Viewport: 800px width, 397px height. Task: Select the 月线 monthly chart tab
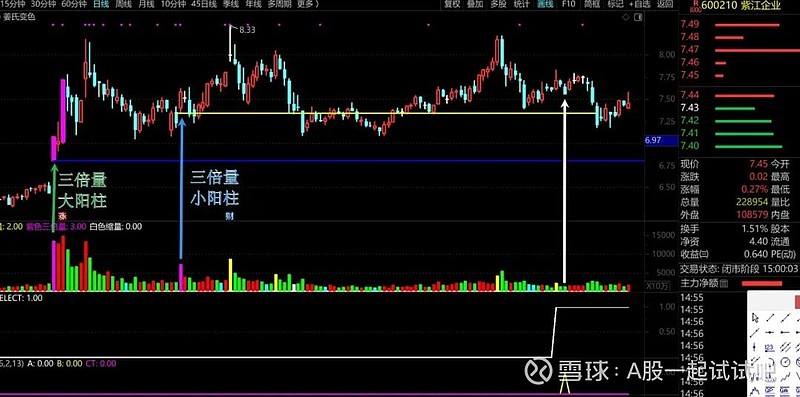pos(146,4)
